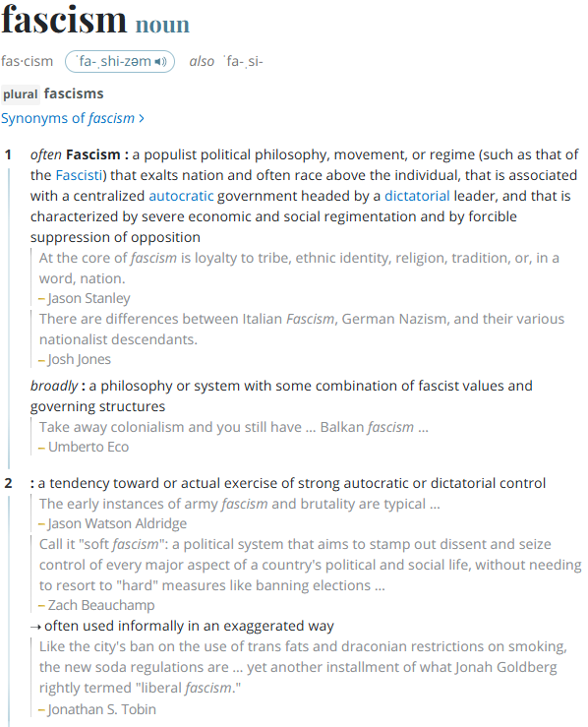
Task: Follow the 'Fascisti' hyperlink
Action: [79, 175]
